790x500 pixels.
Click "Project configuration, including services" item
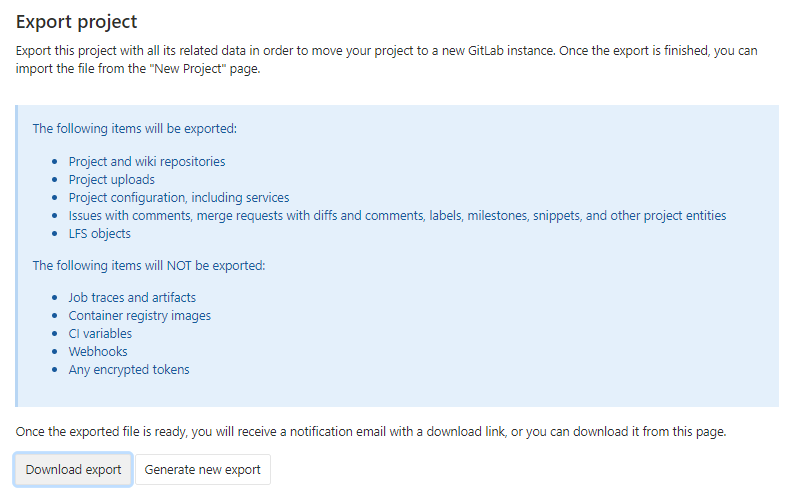pos(178,197)
